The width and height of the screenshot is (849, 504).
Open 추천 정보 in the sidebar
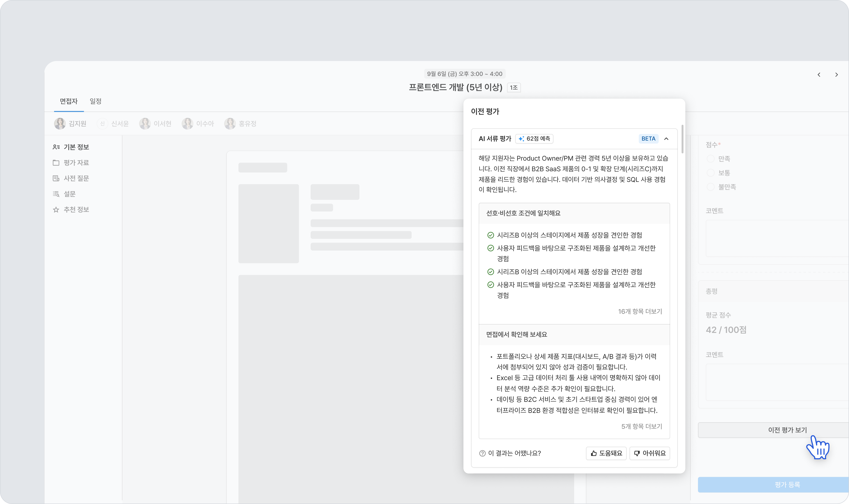pos(71,210)
